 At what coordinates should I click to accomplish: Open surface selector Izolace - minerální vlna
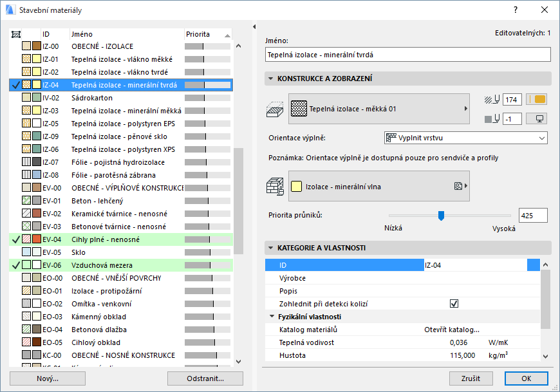pos(379,187)
